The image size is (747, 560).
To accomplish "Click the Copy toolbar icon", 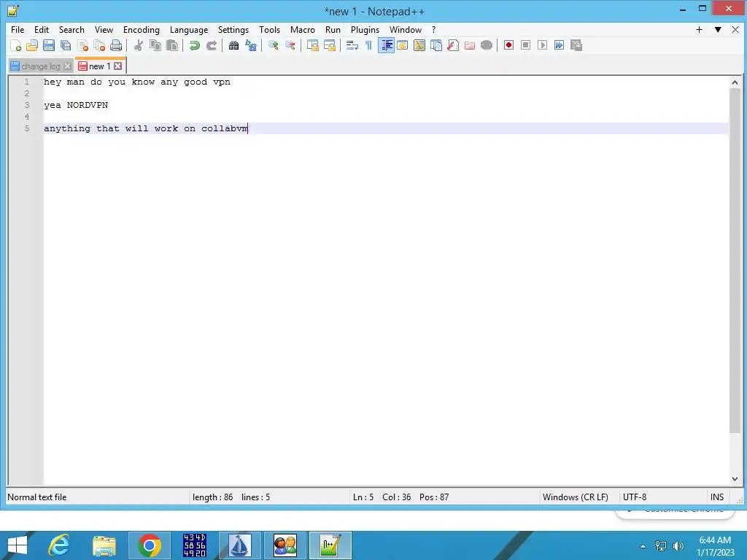I will click(x=155, y=45).
